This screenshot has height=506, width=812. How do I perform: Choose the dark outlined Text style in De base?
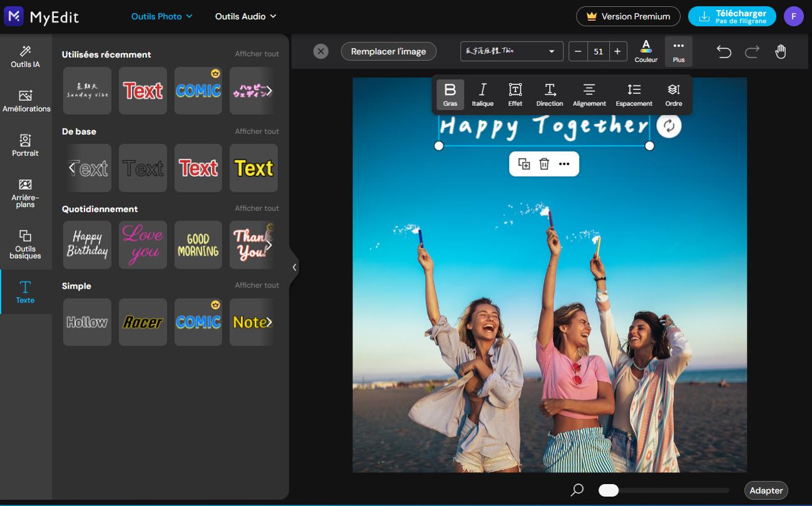143,168
